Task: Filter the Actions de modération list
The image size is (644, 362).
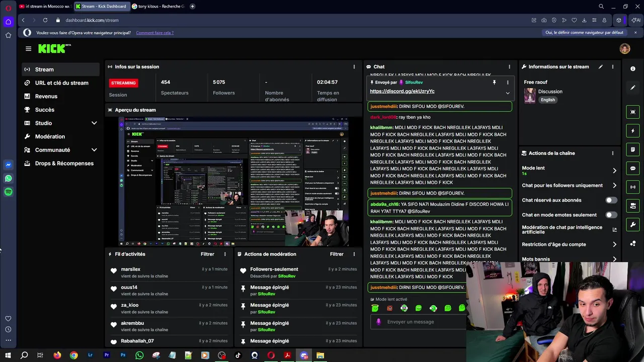Action: 337,254
